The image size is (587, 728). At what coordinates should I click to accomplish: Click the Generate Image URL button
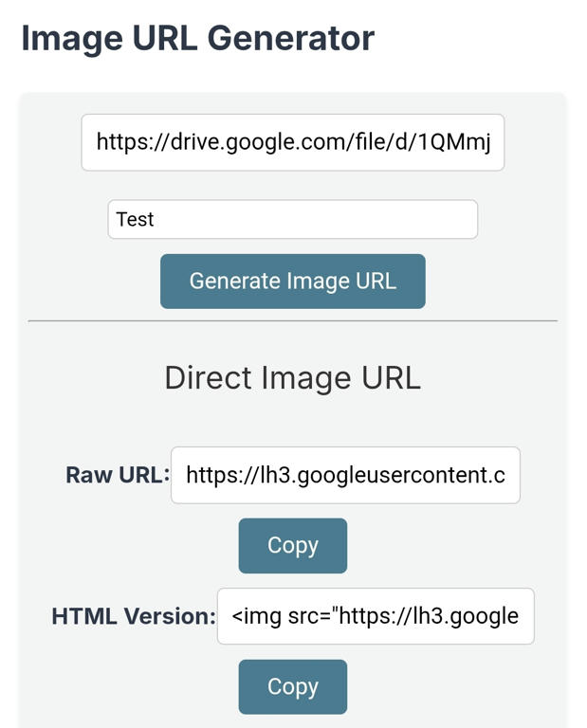(292, 282)
